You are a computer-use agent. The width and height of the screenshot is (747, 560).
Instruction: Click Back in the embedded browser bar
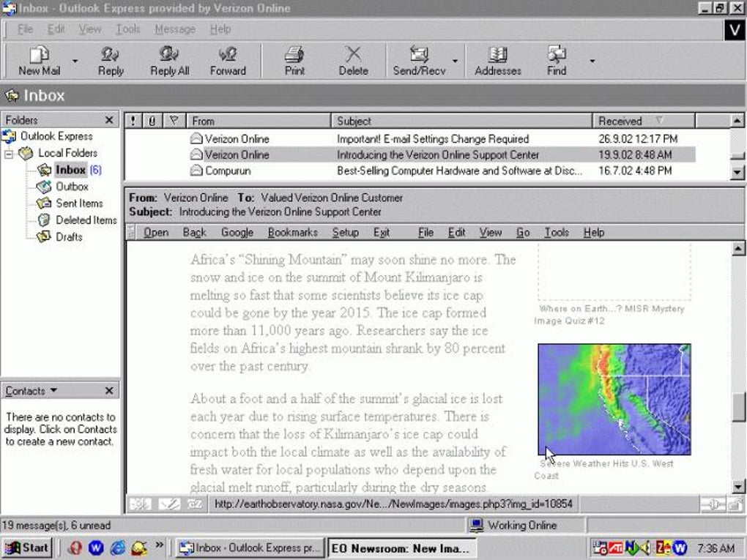coord(194,232)
